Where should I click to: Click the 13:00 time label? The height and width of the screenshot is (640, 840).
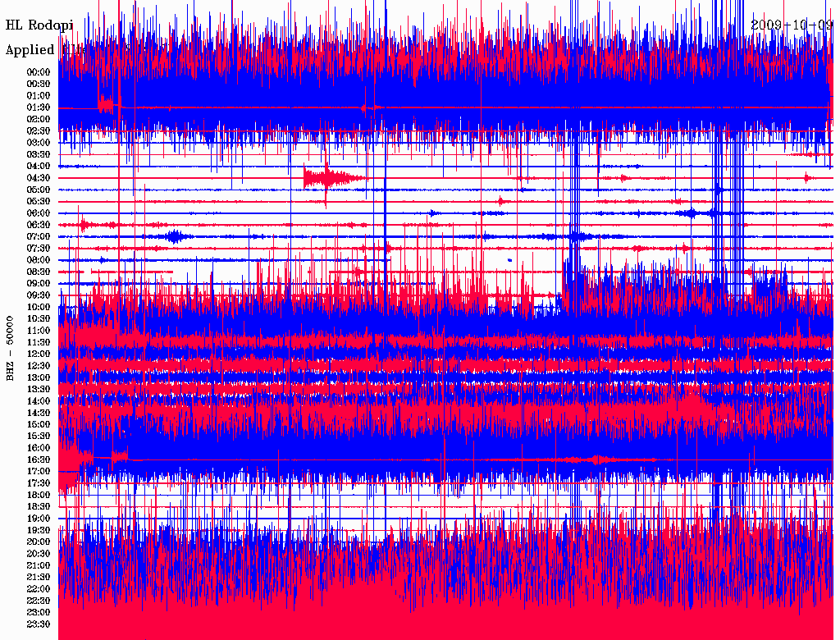pos(39,378)
